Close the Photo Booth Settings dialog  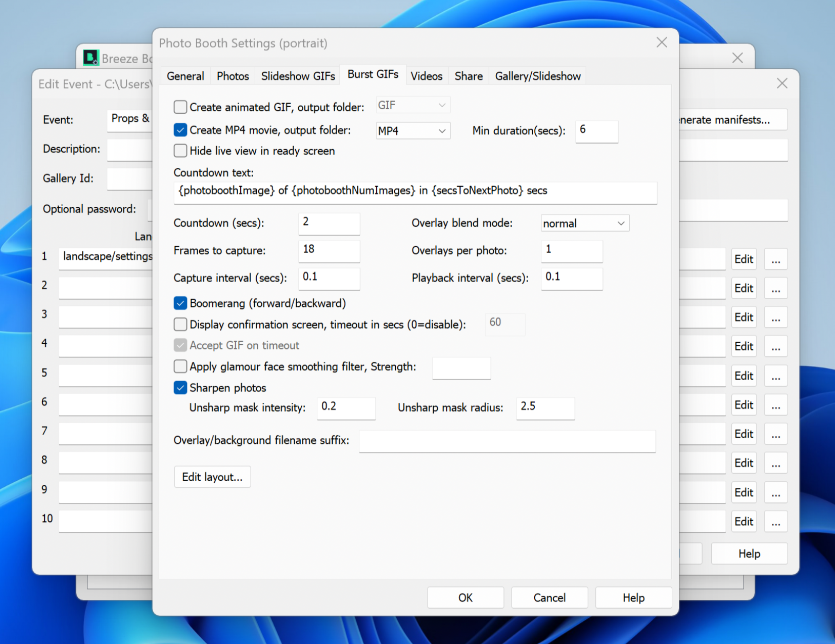662,42
